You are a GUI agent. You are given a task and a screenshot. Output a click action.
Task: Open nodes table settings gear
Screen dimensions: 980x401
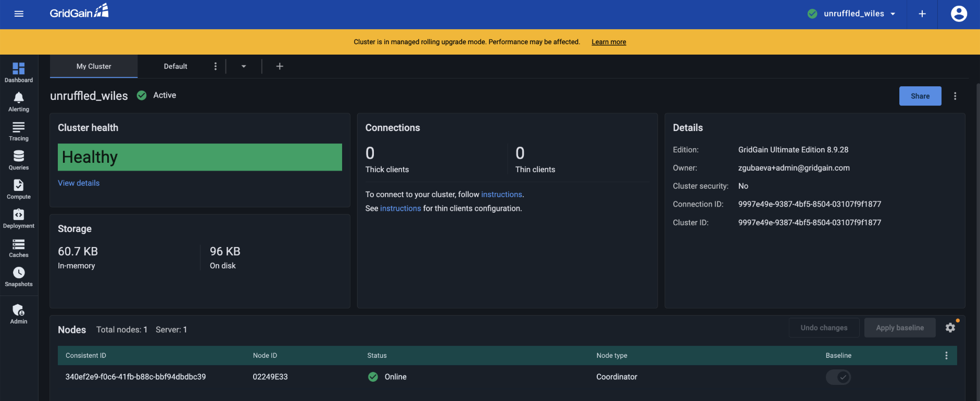[950, 328]
